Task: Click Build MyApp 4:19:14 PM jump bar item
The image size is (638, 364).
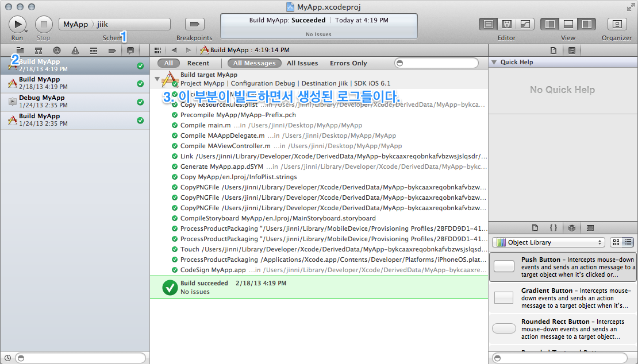Action: [245, 50]
